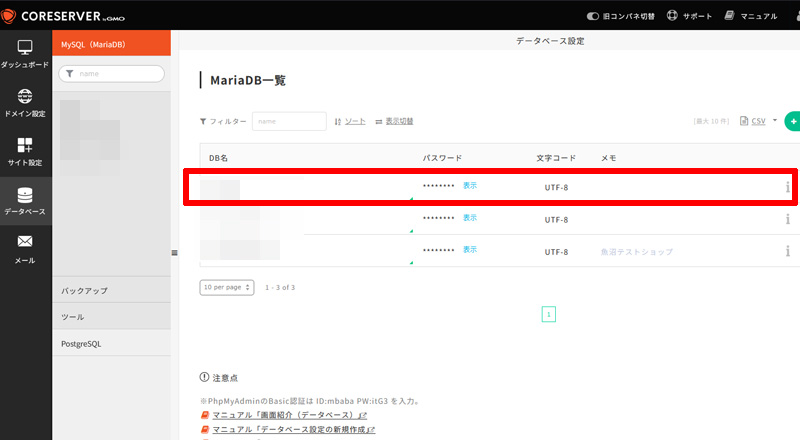Viewport: 800px width, 440px height.
Task: Open Domain settings (ドメイン設定) globe icon
Action: tap(25, 102)
